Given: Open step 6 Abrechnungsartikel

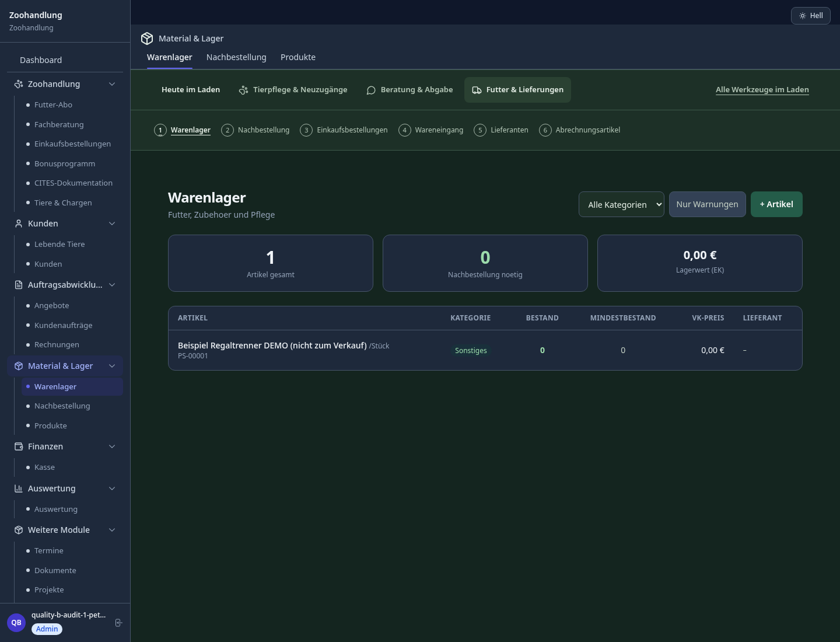Looking at the screenshot, I should [x=580, y=130].
